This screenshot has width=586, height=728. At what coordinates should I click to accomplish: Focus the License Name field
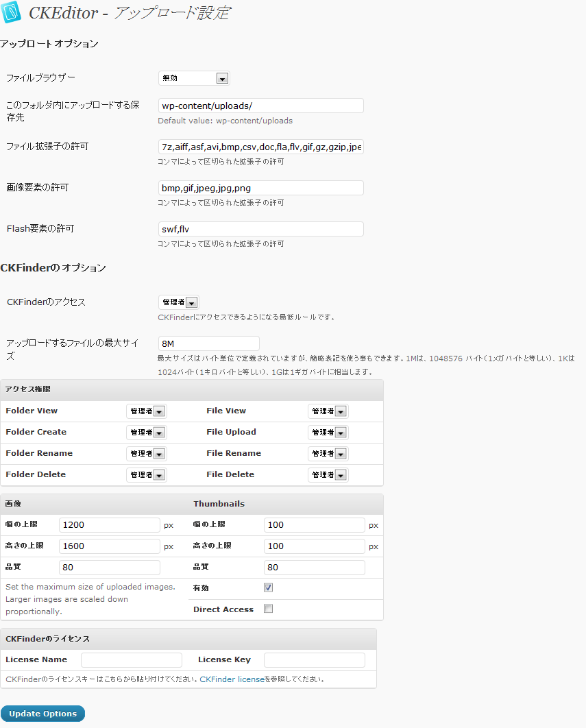[x=132, y=659]
